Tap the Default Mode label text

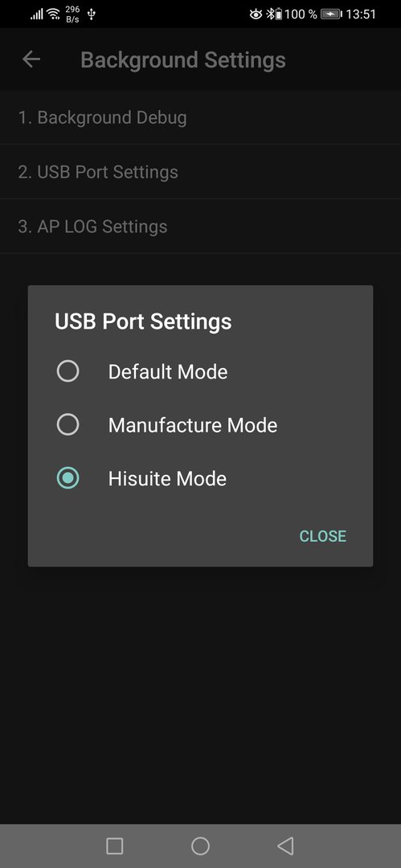pyautogui.click(x=168, y=371)
